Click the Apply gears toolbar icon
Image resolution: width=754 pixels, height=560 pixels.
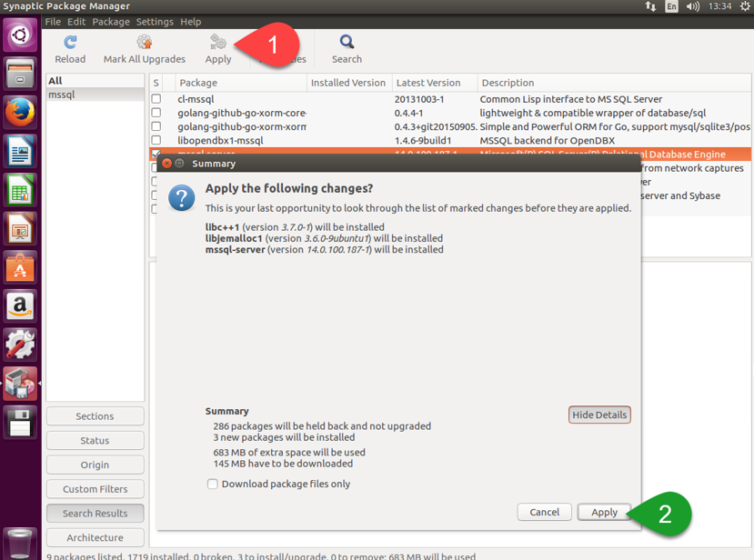(x=218, y=43)
